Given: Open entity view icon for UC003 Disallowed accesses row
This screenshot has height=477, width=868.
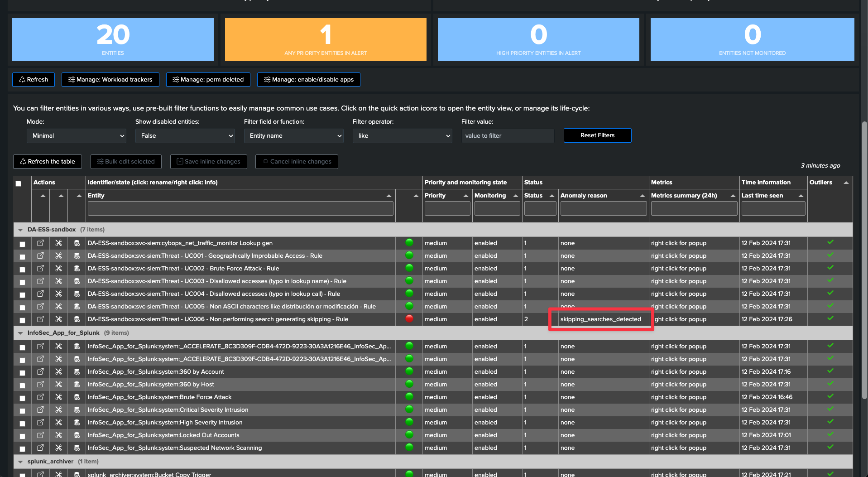Looking at the screenshot, I should click(40, 281).
